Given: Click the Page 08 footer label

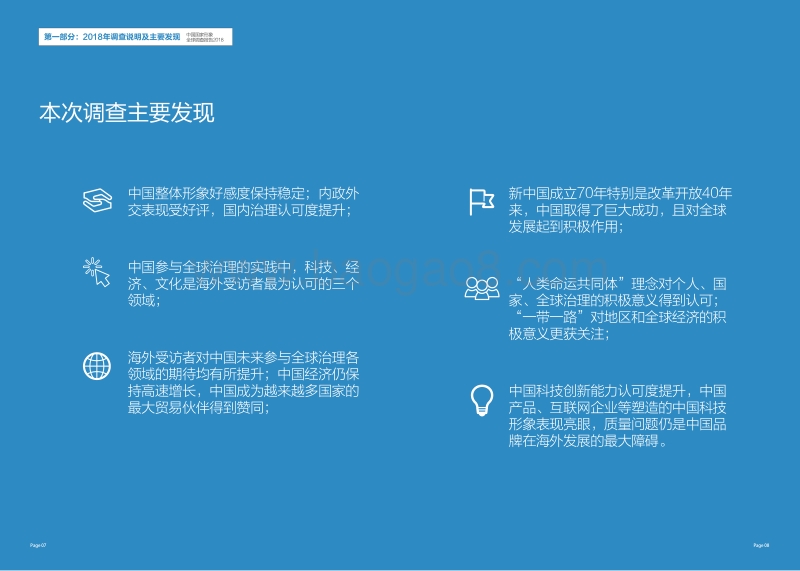Looking at the screenshot, I should (761, 545).
